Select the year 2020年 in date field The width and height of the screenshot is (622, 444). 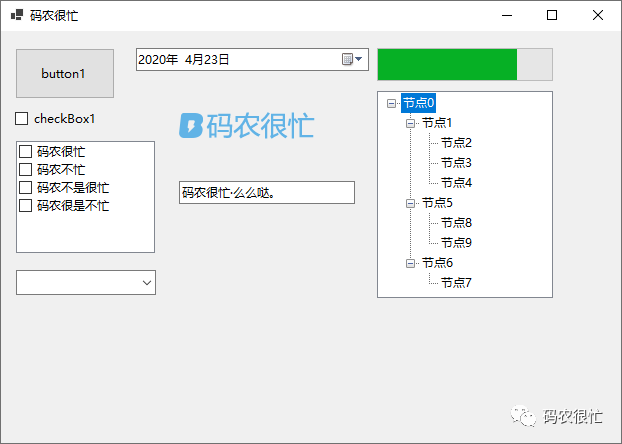pyautogui.click(x=158, y=60)
